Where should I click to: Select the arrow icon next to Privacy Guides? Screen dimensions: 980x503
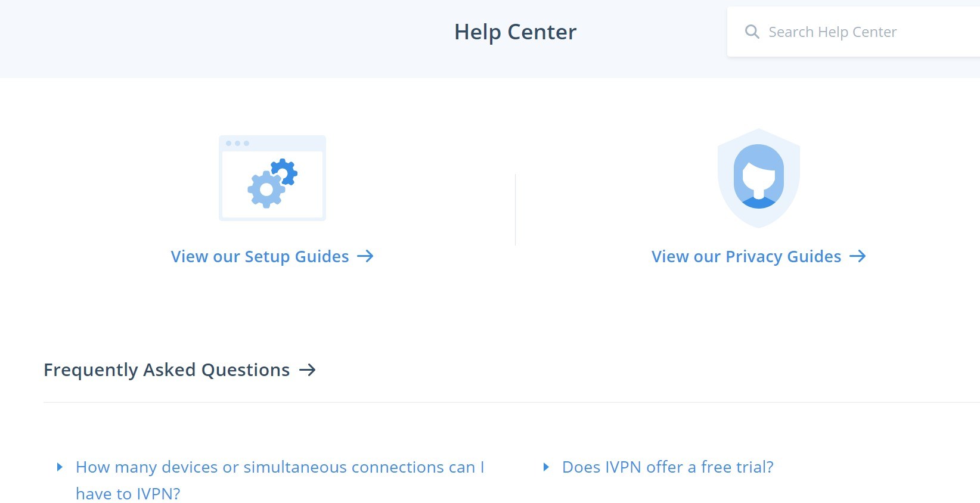click(858, 256)
